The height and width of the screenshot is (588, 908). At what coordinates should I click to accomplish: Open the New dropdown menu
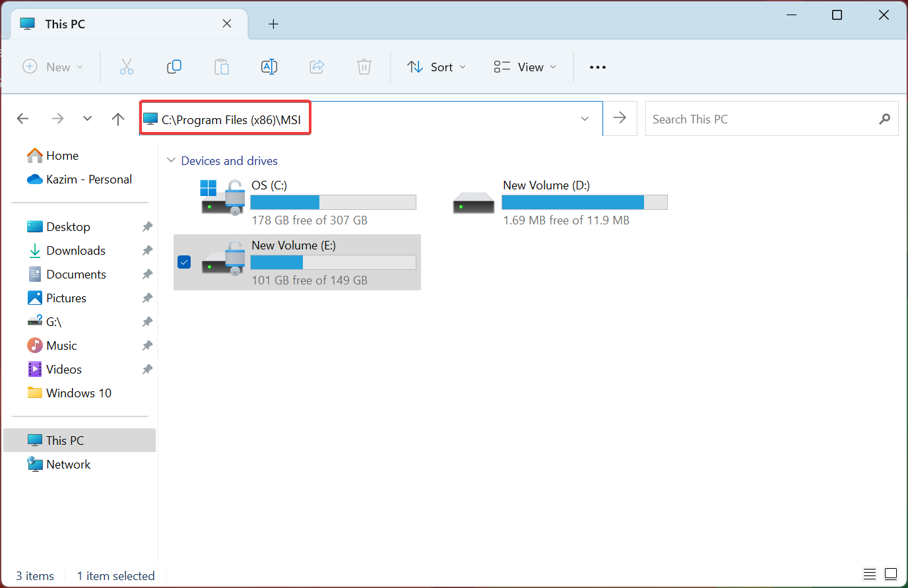click(x=53, y=67)
